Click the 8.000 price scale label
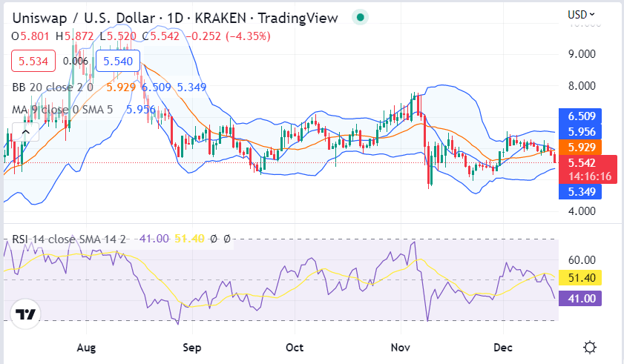624x364 pixels. 582,86
